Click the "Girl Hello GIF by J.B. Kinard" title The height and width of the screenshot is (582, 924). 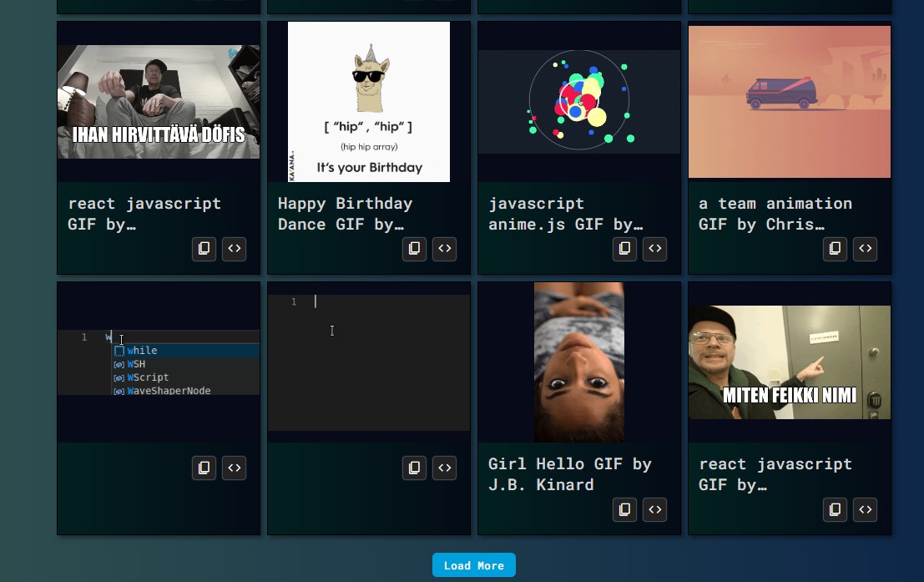click(x=570, y=474)
